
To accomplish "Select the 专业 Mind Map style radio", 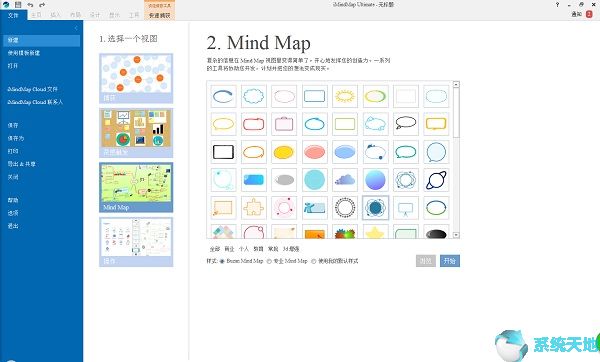I will click(269, 261).
